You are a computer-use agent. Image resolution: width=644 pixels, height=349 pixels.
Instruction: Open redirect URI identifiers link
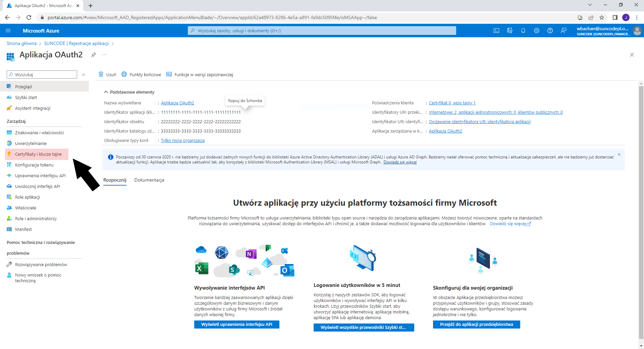coord(496,112)
